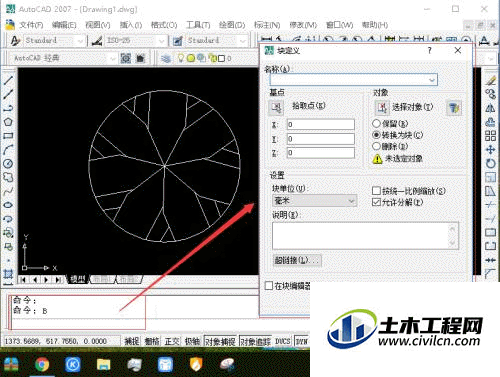500x377 pixels.
Task: Click the Text Style icon
Action: pyautogui.click(x=15, y=41)
